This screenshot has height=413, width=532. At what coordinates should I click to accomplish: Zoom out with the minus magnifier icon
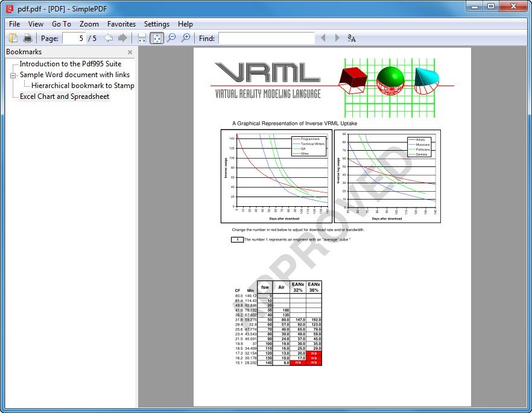point(171,37)
